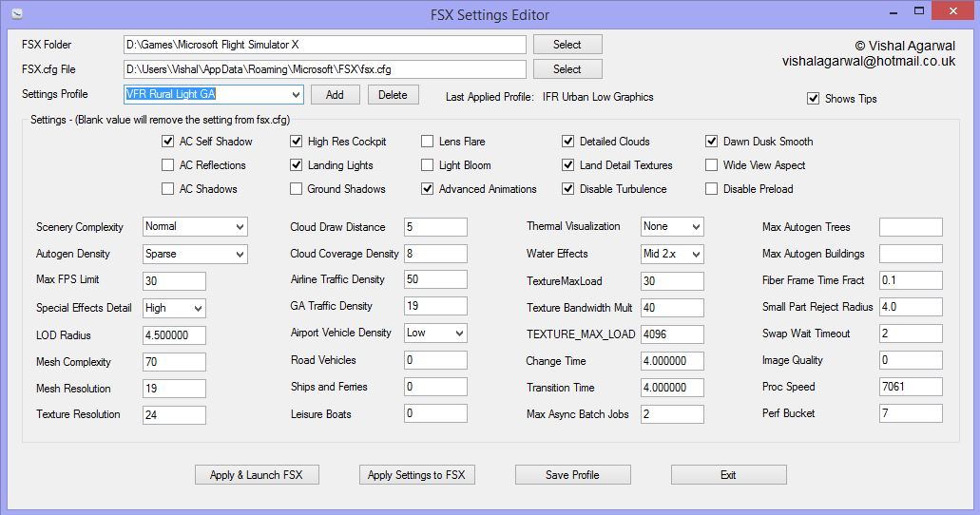The width and height of the screenshot is (980, 515).
Task: Click the Mesh Complexity field
Action: click(174, 362)
